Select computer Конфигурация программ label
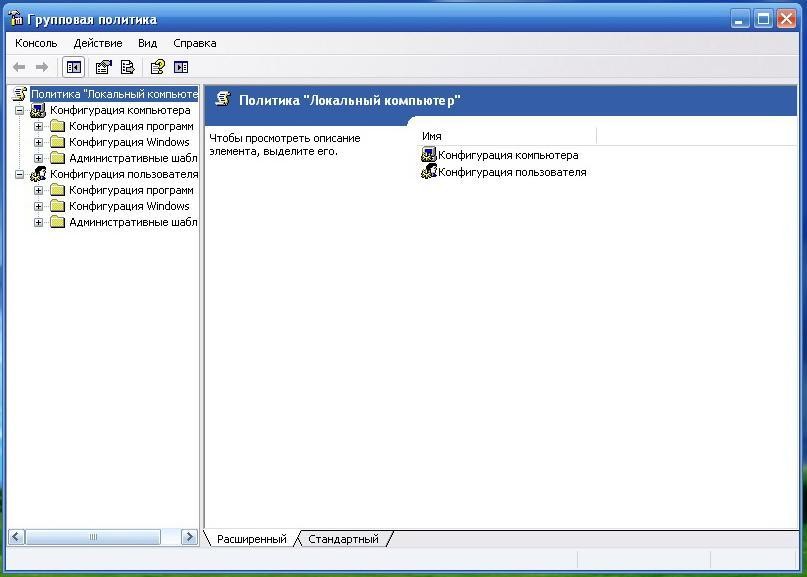Image resolution: width=807 pixels, height=577 pixels. [131, 126]
